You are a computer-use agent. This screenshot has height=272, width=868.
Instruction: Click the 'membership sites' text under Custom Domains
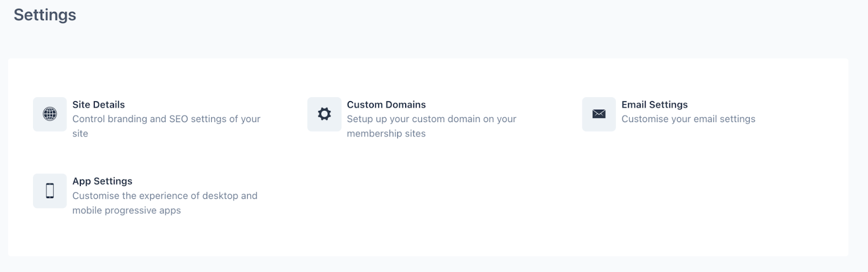coord(386,134)
